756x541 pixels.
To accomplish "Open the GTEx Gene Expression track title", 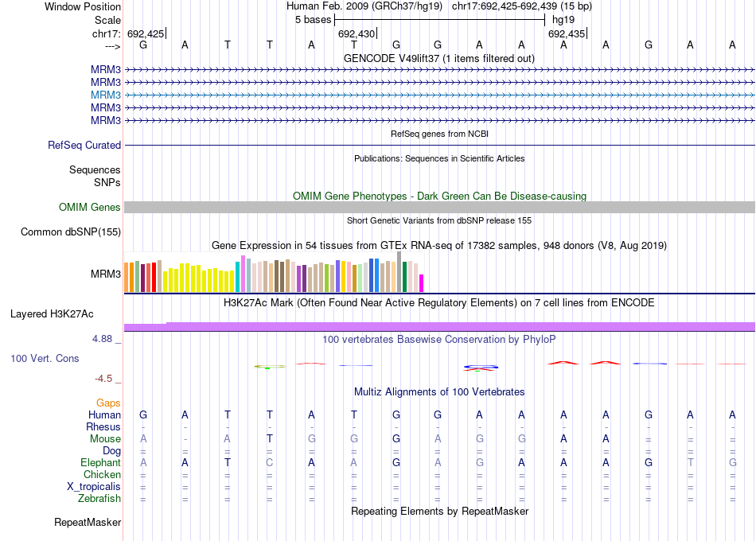I will (438, 245).
